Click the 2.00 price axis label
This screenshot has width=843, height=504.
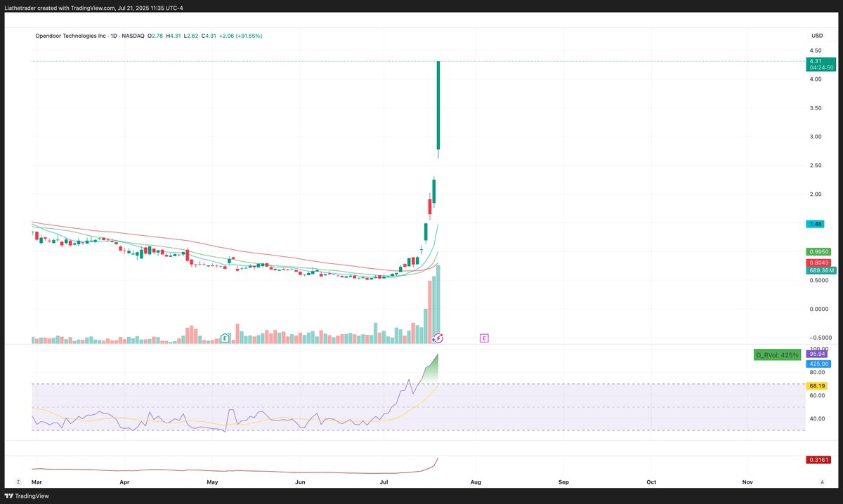click(816, 194)
